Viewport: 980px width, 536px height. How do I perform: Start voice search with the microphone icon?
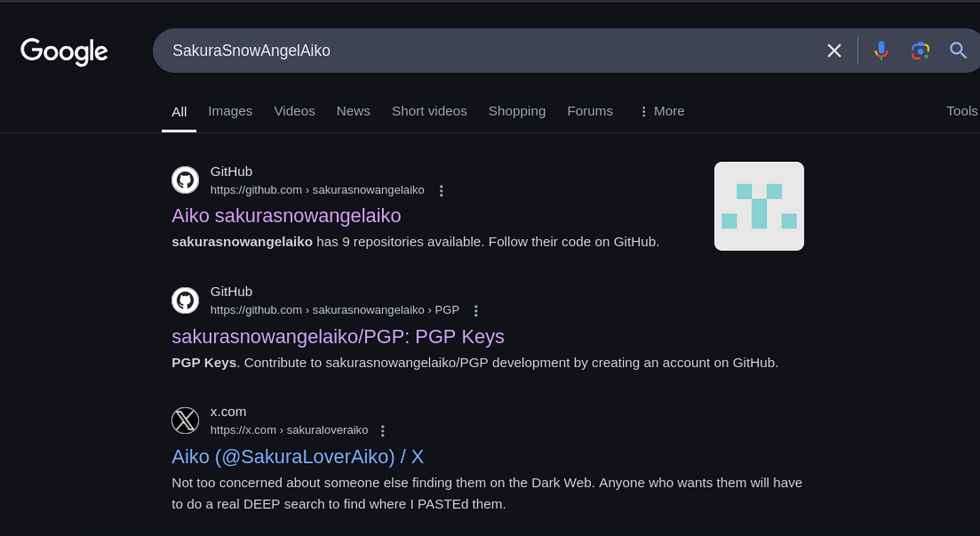pos(881,50)
